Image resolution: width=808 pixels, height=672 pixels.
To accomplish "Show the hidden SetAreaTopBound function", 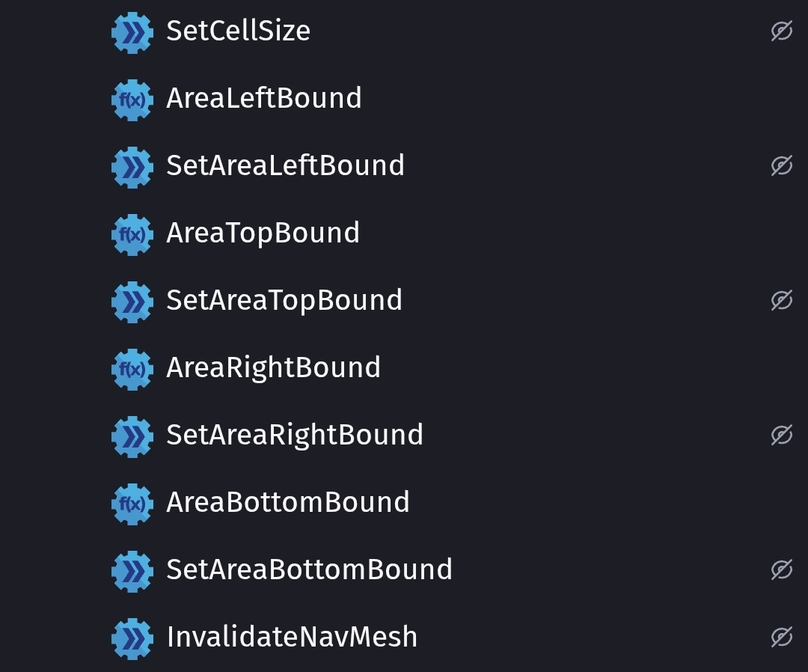I will coord(781,300).
